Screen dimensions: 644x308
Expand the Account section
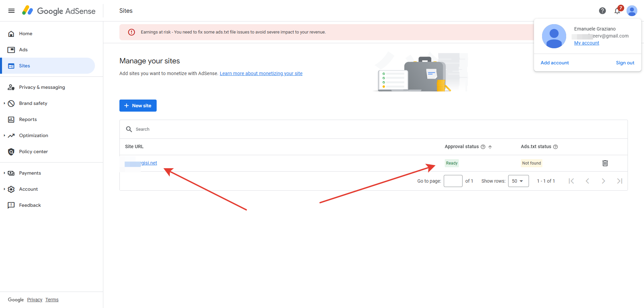click(4, 189)
